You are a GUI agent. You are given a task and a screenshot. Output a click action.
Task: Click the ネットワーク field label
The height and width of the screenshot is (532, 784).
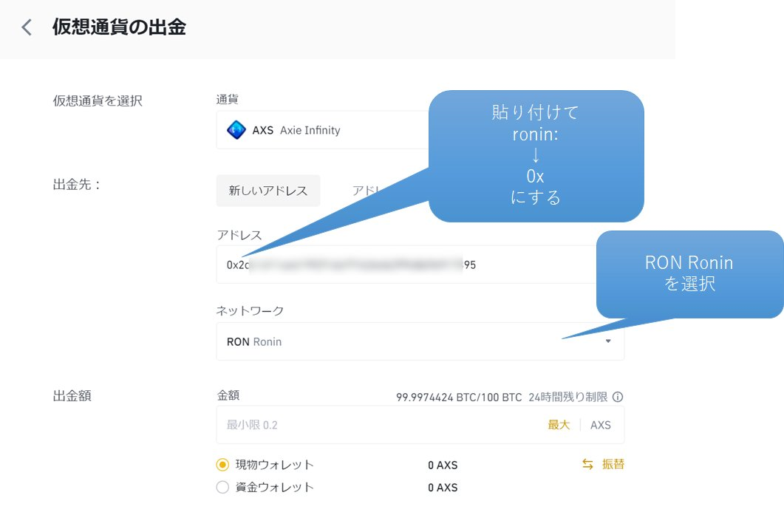click(x=250, y=311)
